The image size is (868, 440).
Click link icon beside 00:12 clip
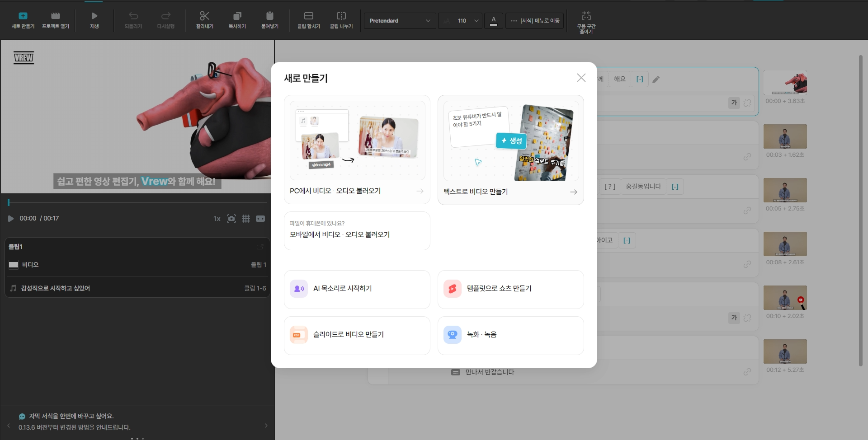point(747,372)
